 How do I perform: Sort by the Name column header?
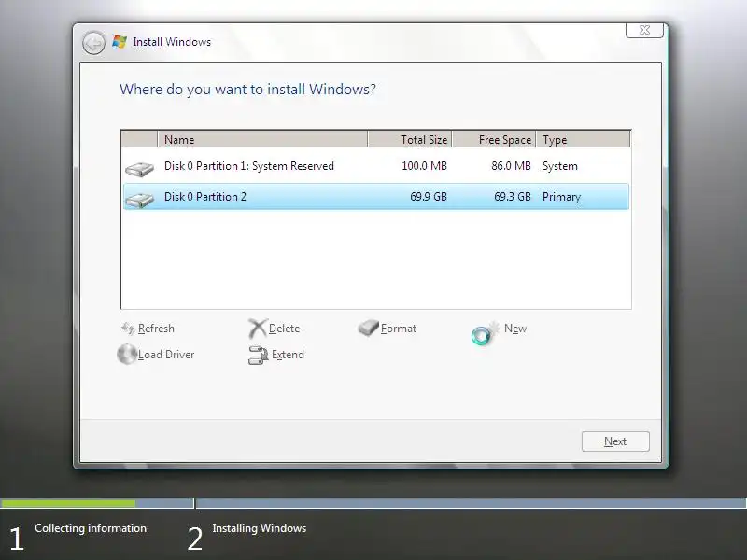pyautogui.click(x=262, y=139)
